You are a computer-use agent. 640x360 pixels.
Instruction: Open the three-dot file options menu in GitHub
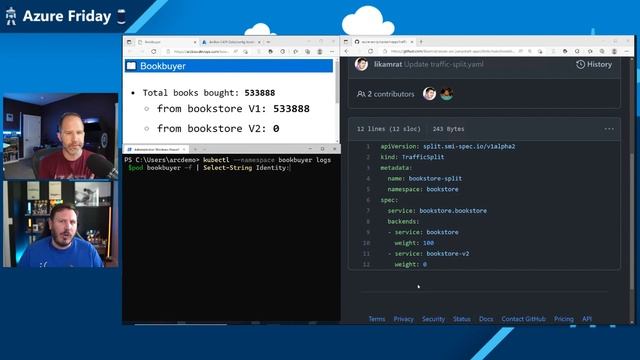coord(609,129)
